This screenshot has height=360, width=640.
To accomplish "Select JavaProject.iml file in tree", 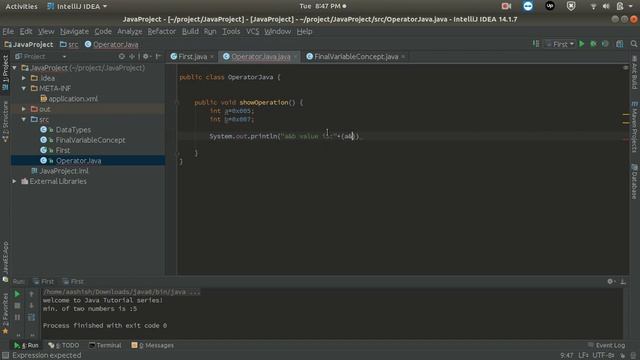I will tap(64, 171).
